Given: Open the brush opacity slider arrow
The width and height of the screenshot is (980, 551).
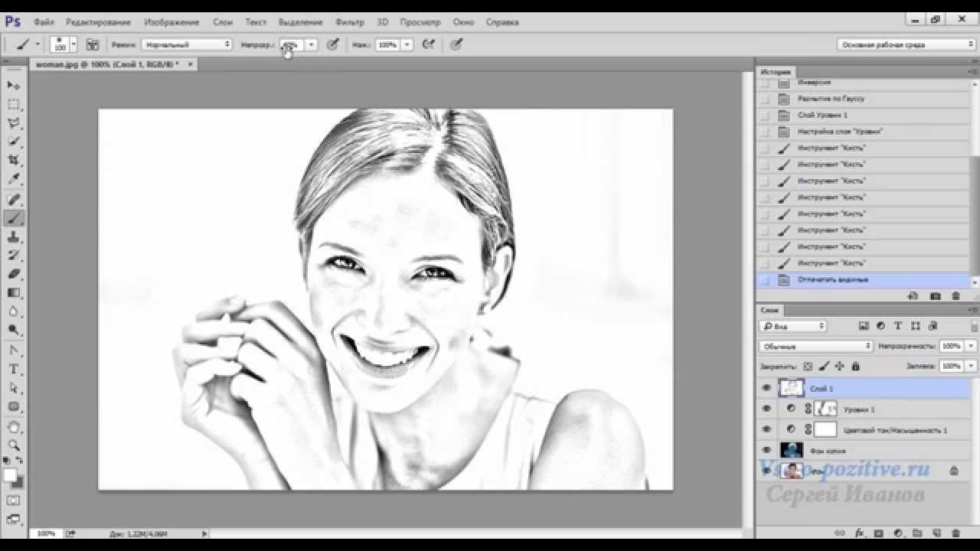Looking at the screenshot, I should (x=311, y=44).
